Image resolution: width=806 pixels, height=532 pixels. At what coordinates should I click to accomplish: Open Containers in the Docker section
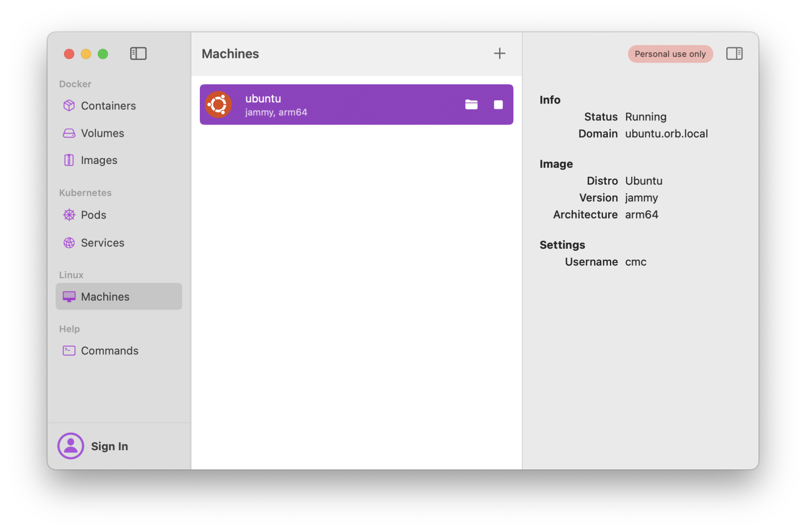(108, 106)
